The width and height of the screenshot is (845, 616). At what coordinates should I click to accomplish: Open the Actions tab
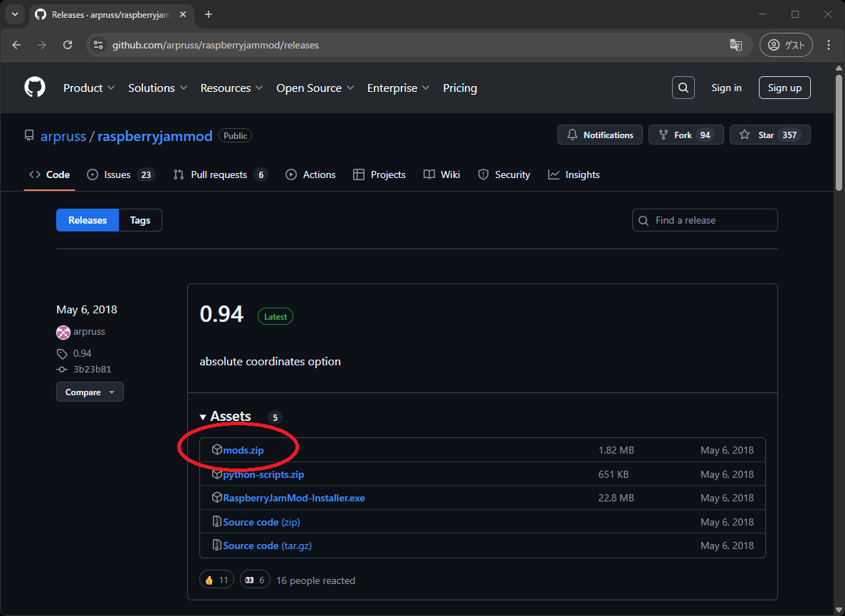[x=310, y=174]
